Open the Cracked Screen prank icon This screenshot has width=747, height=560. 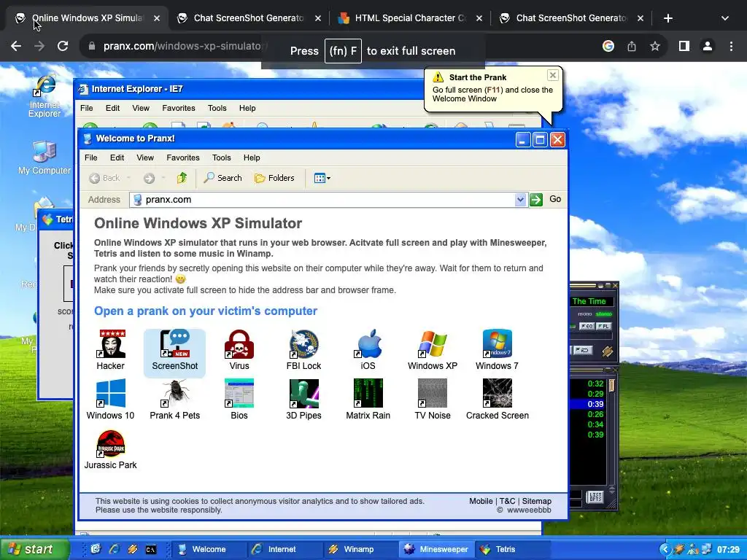click(498, 400)
